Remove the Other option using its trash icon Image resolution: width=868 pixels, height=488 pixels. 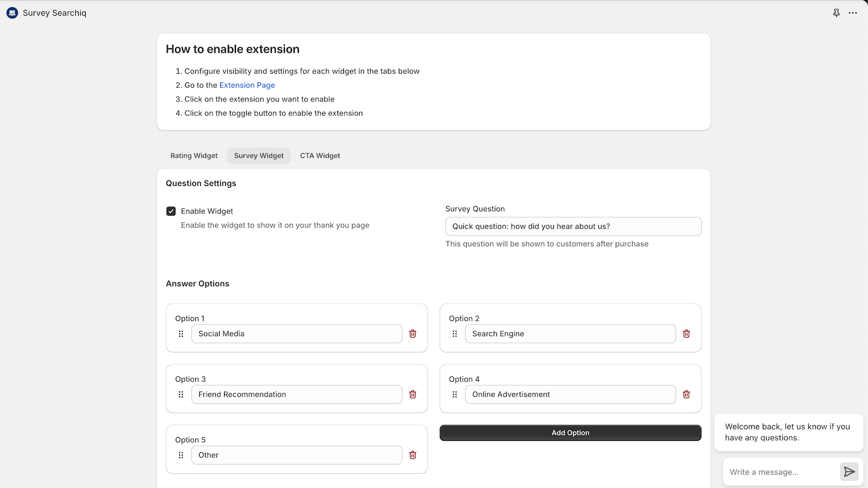click(x=412, y=455)
